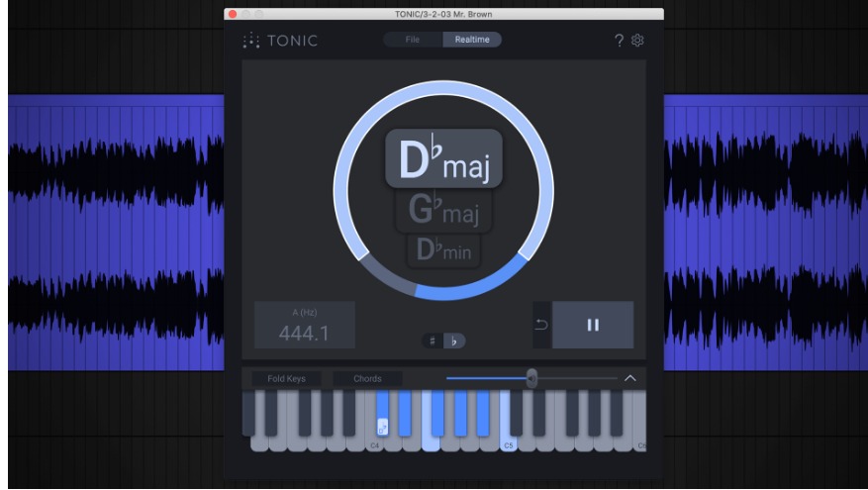This screenshot has width=868, height=490.
Task: Click the Tonic logo icon
Action: [x=250, y=41]
